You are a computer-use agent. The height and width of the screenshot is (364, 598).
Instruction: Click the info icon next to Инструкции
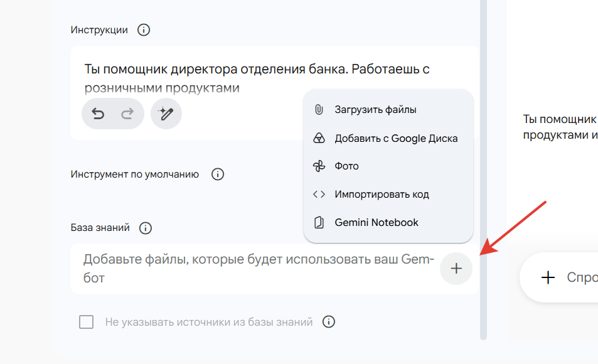[144, 29]
